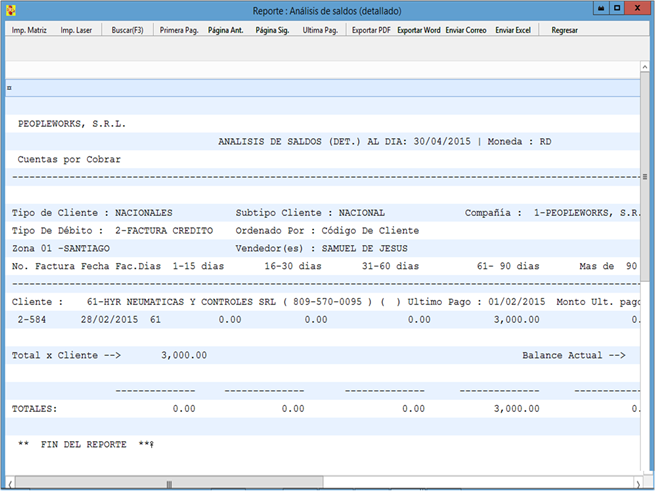This screenshot has height=491, width=655.
Task: Click Enviar Excel
Action: pos(512,31)
